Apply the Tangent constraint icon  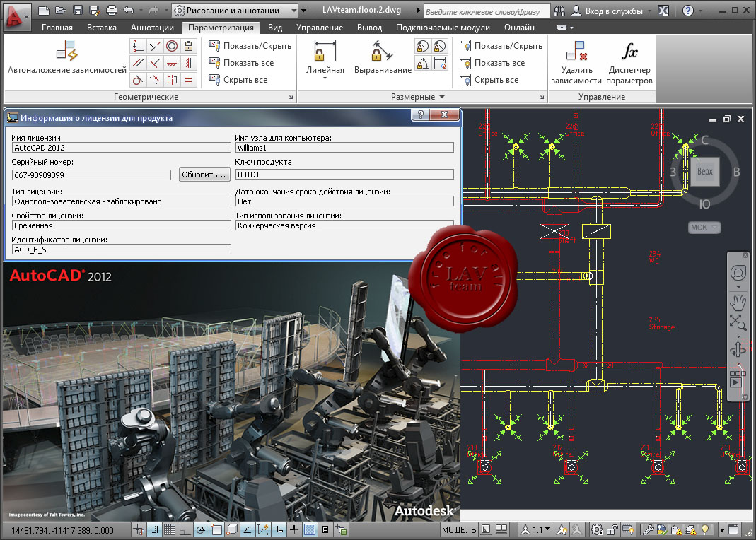pos(138,80)
